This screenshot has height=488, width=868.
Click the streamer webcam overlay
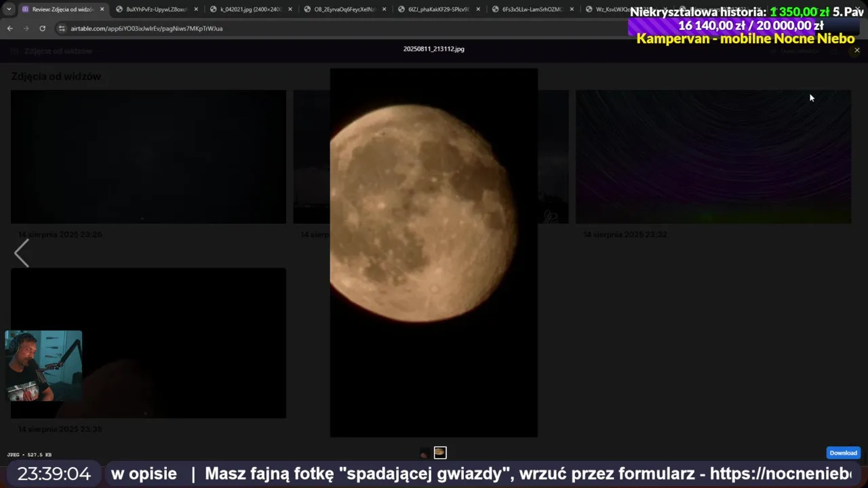coord(43,366)
